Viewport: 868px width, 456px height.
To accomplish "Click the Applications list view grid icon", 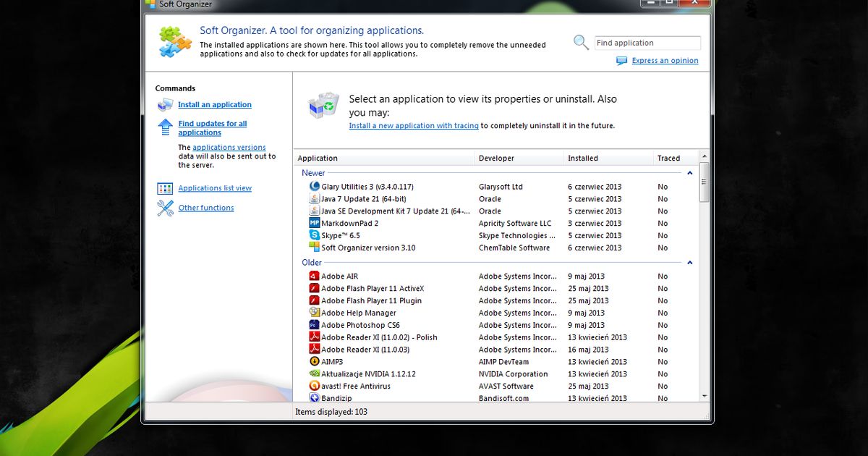I will point(164,187).
